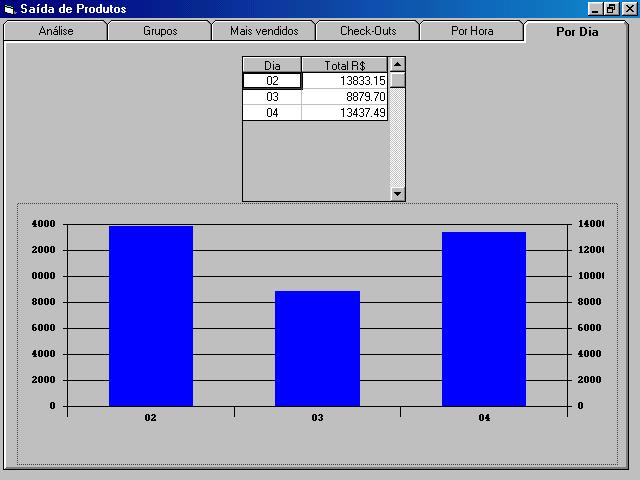Click the blue chart bar for day 04
This screenshot has height=480, width=640.
point(484,319)
